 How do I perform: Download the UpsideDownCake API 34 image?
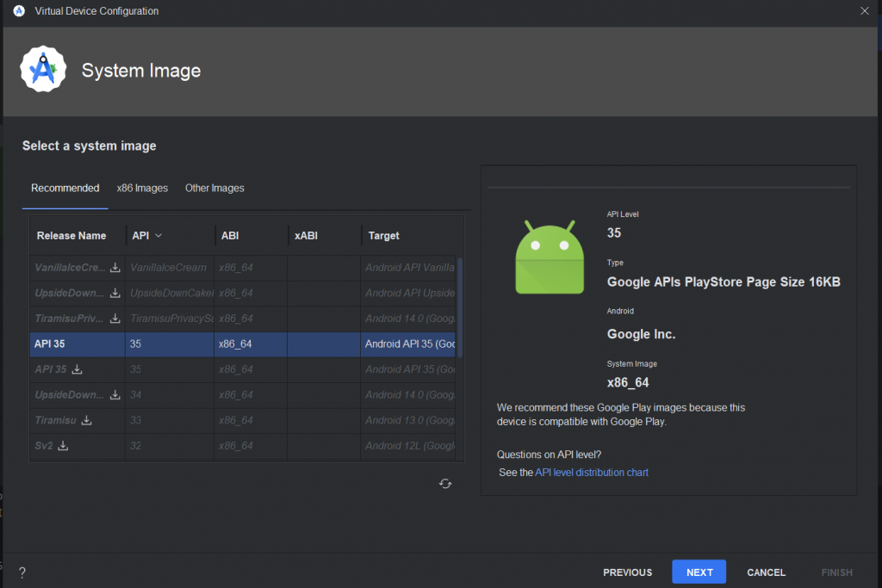[x=115, y=395]
